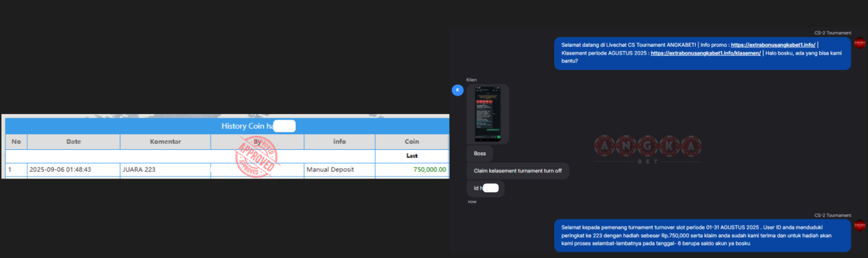Click the "Boss" chat bubble
Screen dimensions: 868x258
(x=480, y=154)
